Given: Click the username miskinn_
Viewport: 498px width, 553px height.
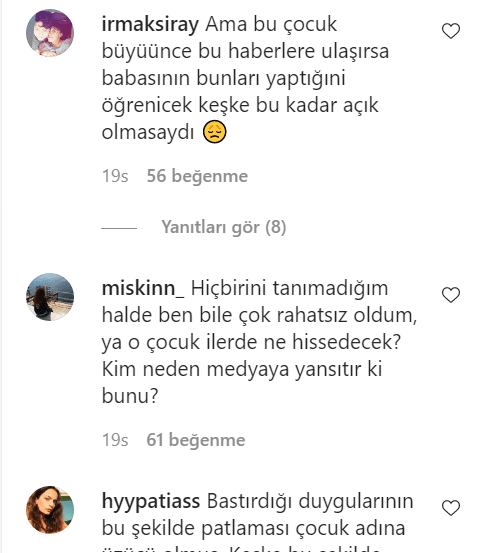Looking at the screenshot, I should pos(143,288).
